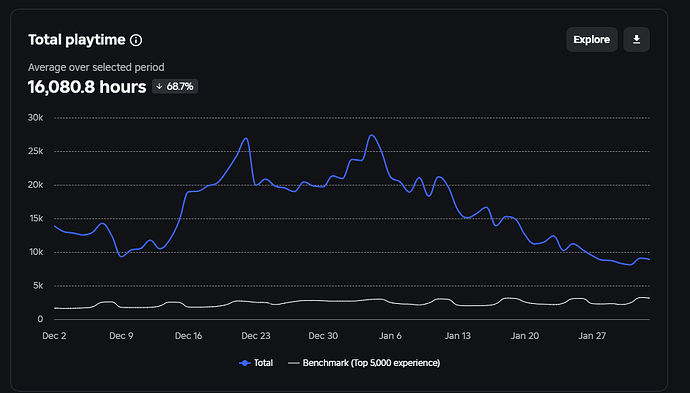690x393 pixels.
Task: Click the blue line's peak before Dec 23
Action: pyautogui.click(x=246, y=138)
